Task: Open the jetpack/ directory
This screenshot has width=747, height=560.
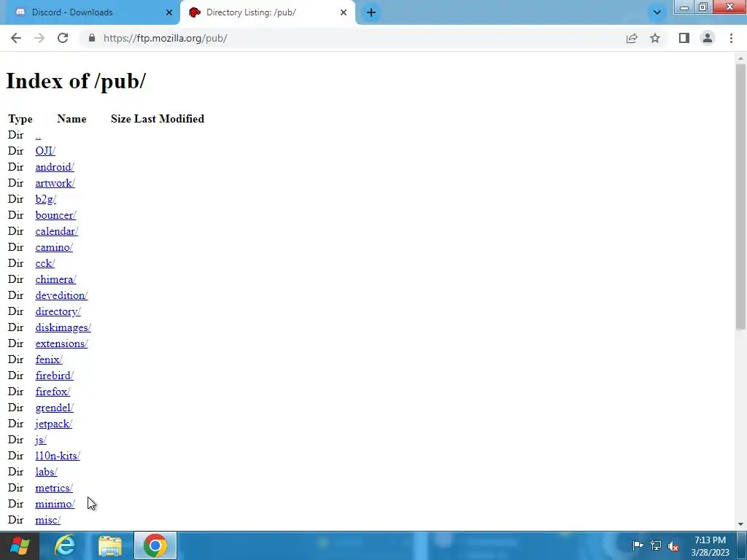Action: click(x=54, y=424)
